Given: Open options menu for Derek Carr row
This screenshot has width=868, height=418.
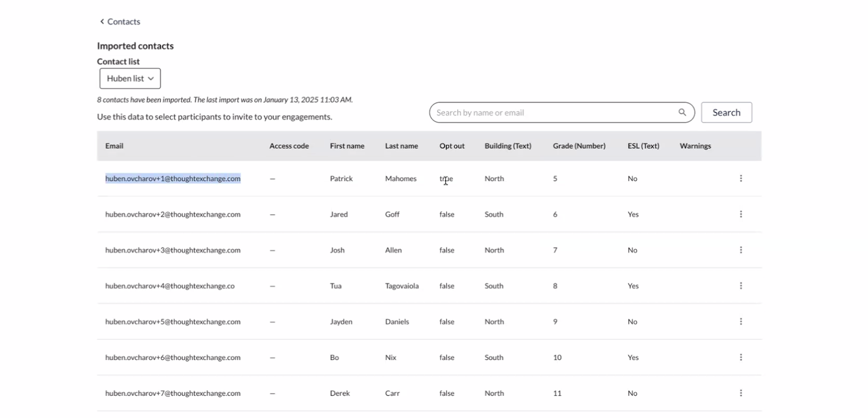Looking at the screenshot, I should (741, 393).
